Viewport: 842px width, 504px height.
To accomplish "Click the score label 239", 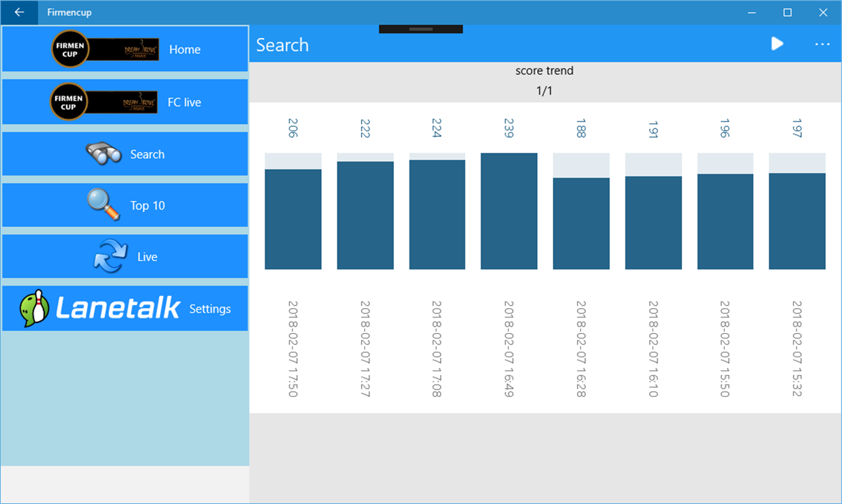I will point(509,128).
